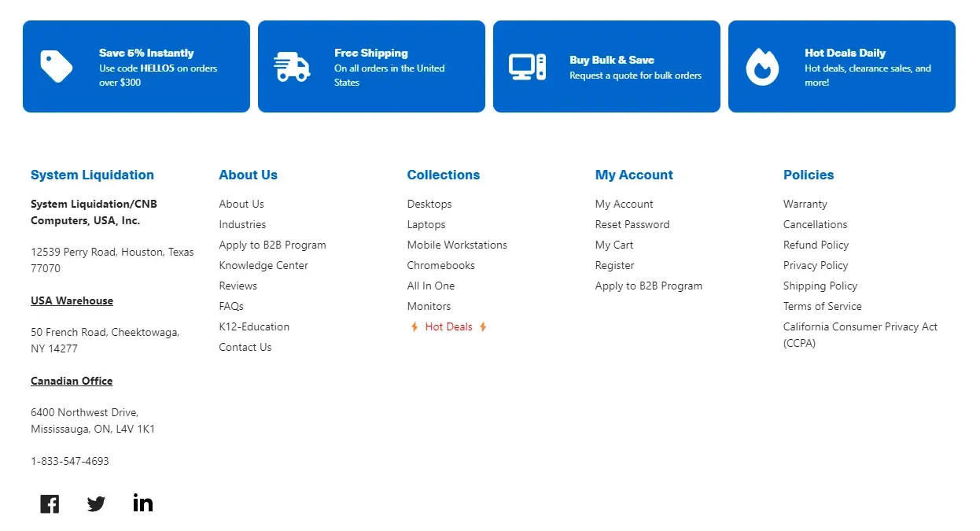View the Chromebooks page
This screenshot has height=531, width=980.
pos(440,265)
